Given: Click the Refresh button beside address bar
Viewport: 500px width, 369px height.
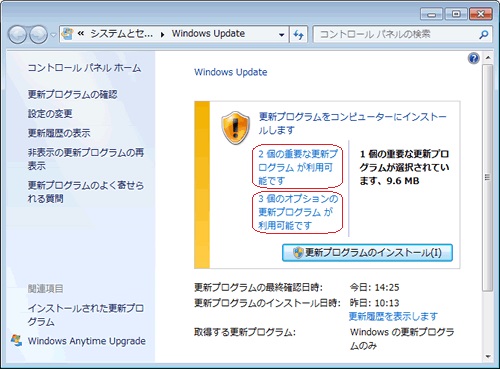Looking at the screenshot, I should [298, 34].
